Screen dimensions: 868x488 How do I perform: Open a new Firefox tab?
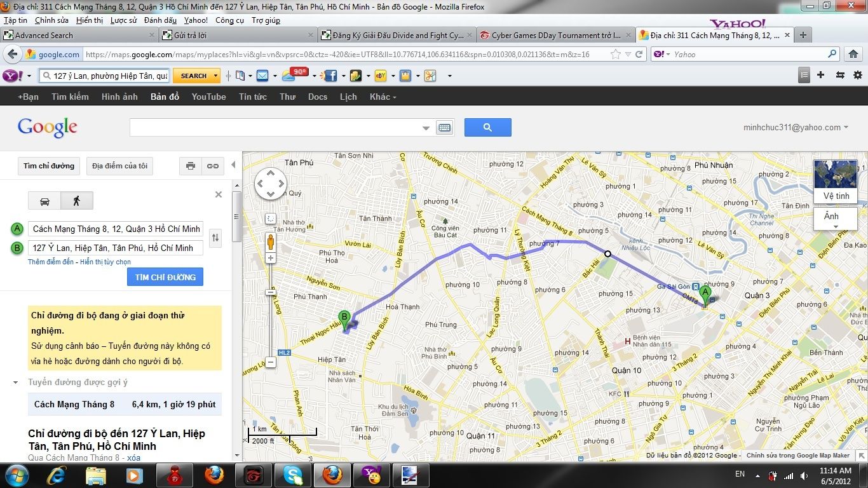tap(803, 36)
